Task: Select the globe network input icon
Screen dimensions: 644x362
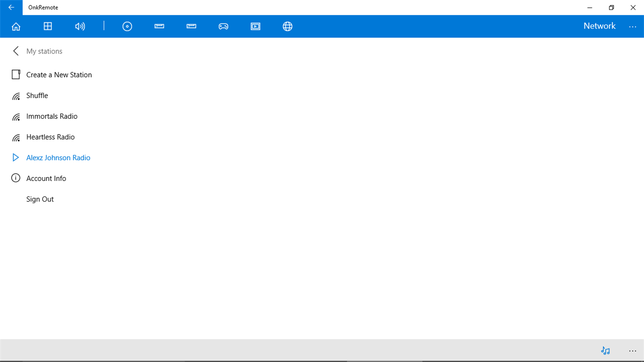Action: pos(288,26)
